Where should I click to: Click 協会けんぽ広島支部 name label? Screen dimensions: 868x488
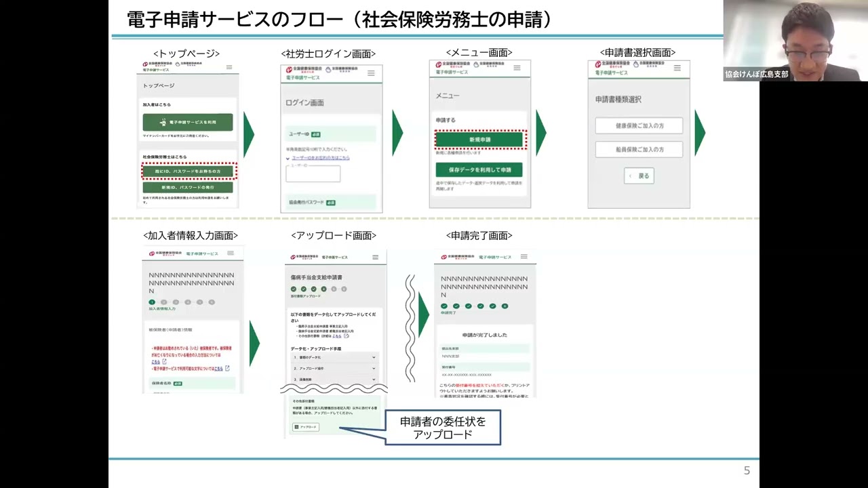(757, 75)
